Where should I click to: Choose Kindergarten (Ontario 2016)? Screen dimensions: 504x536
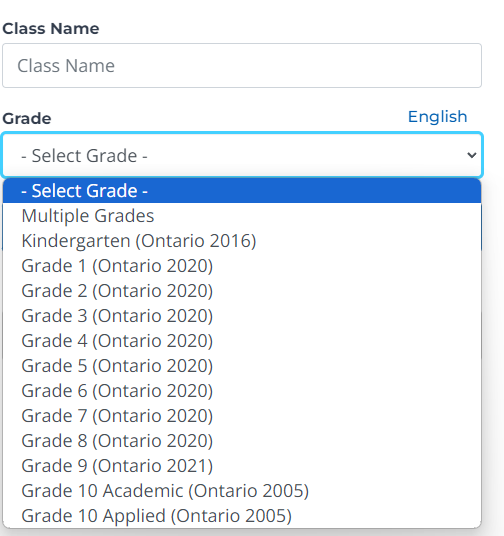tap(242, 241)
